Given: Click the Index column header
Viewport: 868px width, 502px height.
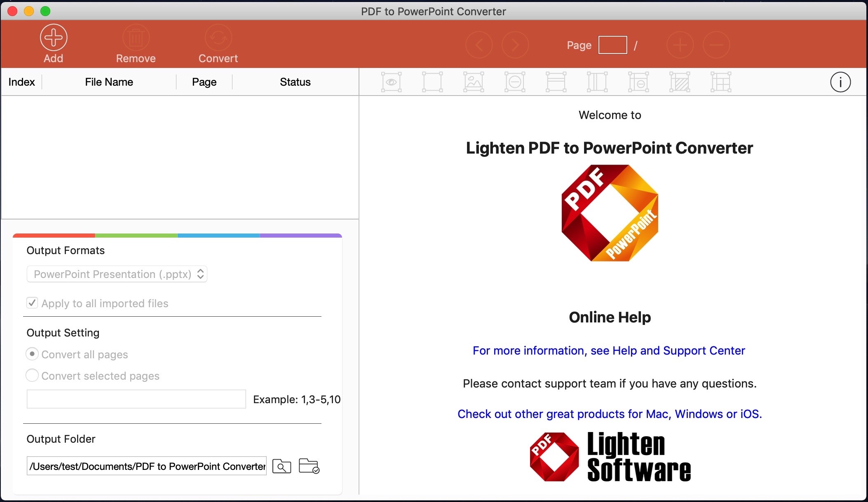Looking at the screenshot, I should (21, 82).
